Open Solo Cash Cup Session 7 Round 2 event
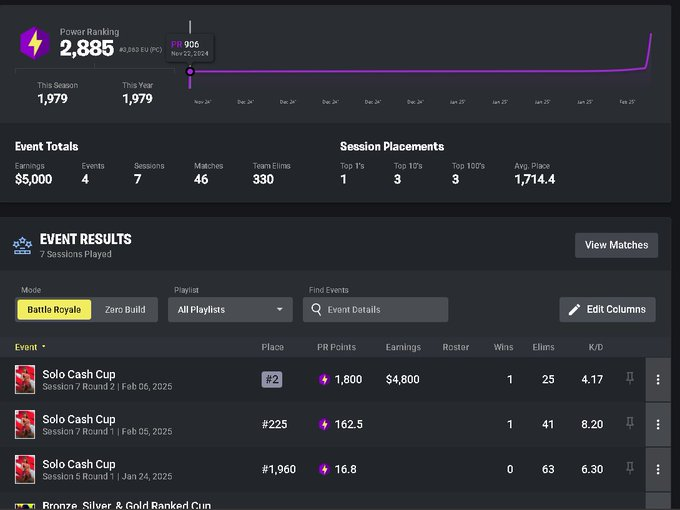The image size is (680, 510). 79,374
